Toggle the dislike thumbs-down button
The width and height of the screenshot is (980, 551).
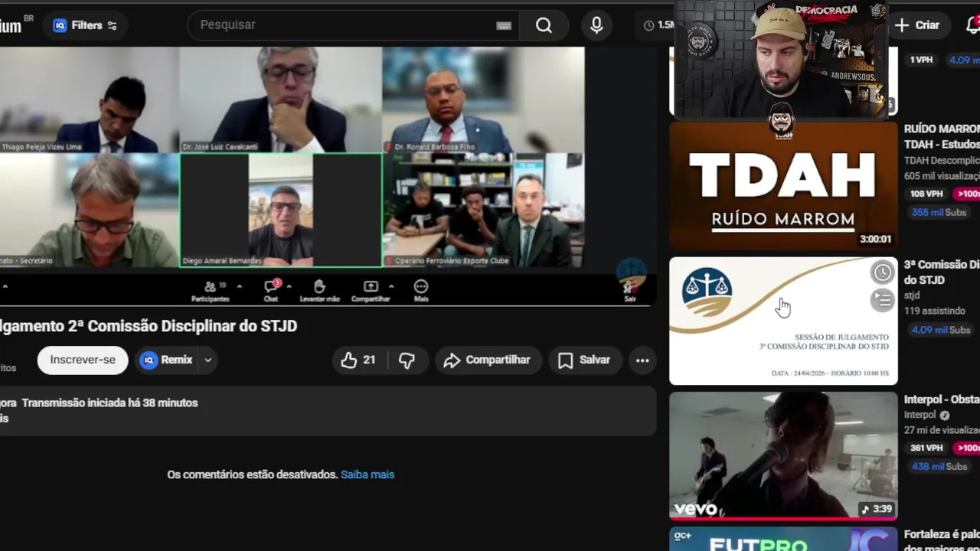click(x=407, y=360)
